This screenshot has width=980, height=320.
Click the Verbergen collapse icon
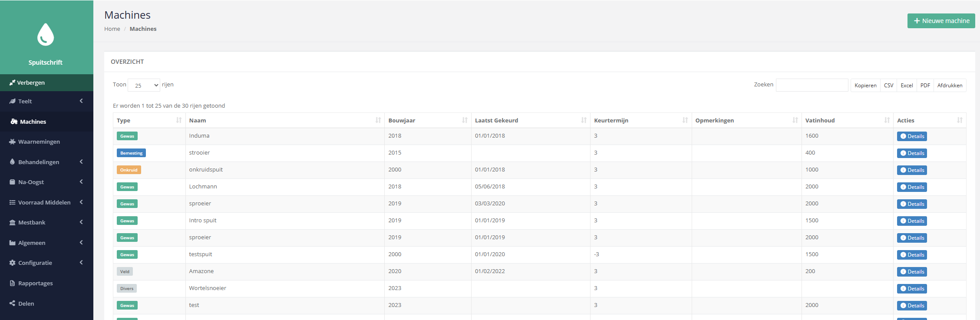tap(12, 82)
